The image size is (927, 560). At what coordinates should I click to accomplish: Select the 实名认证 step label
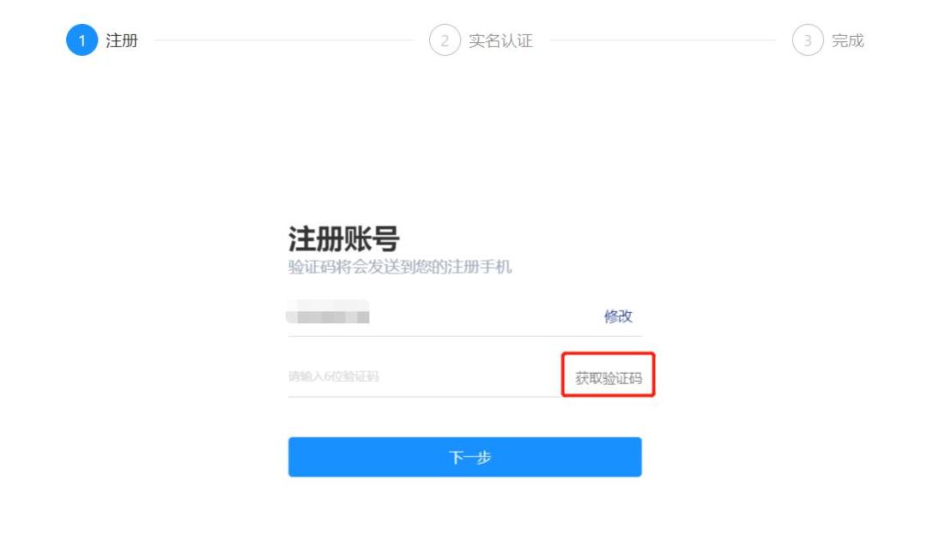[x=500, y=40]
